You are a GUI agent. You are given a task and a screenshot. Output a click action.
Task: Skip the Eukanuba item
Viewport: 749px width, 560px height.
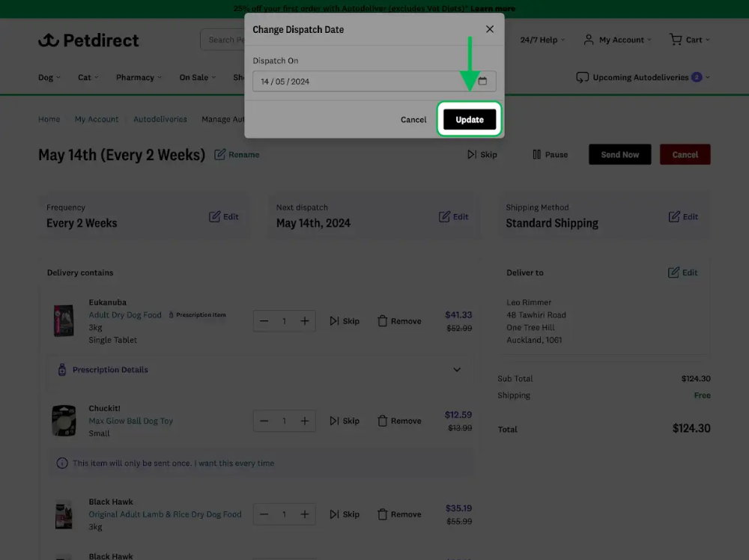345,321
